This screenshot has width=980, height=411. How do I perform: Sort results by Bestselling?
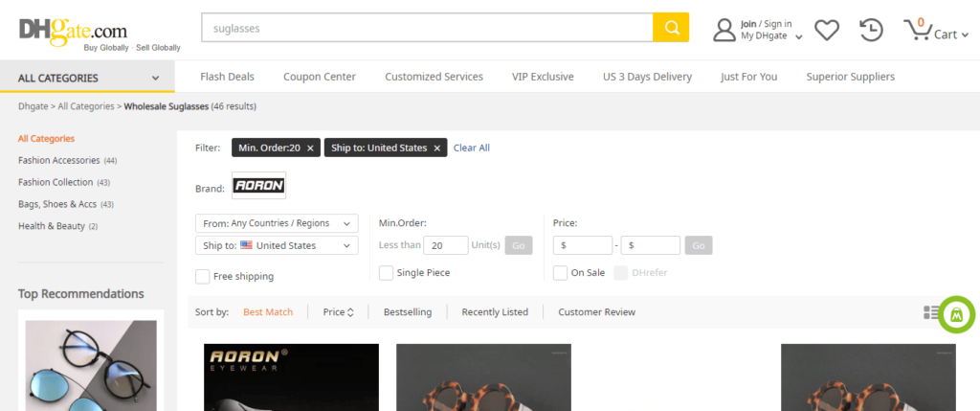[408, 312]
